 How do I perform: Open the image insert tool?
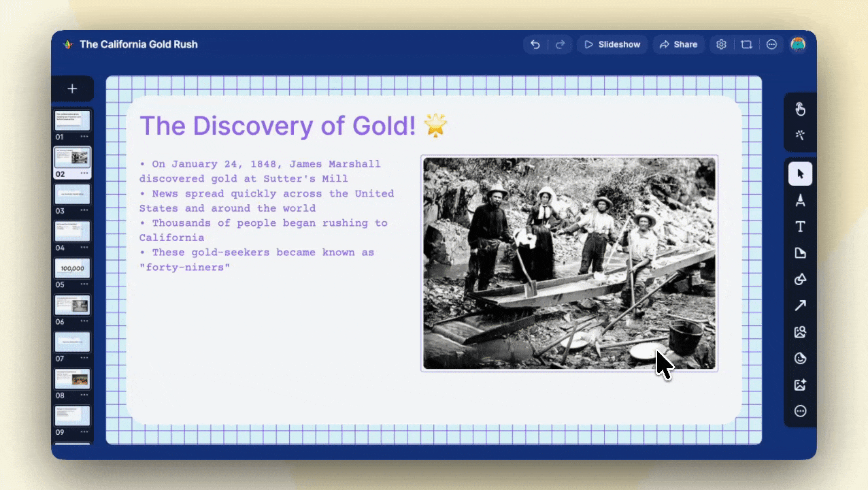800,331
